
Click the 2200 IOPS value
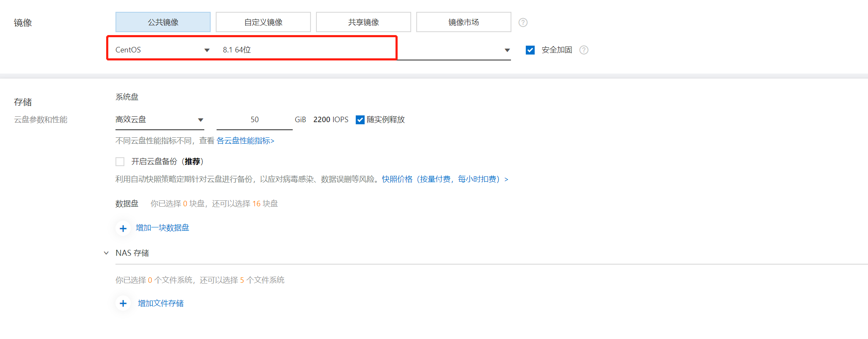(331, 120)
